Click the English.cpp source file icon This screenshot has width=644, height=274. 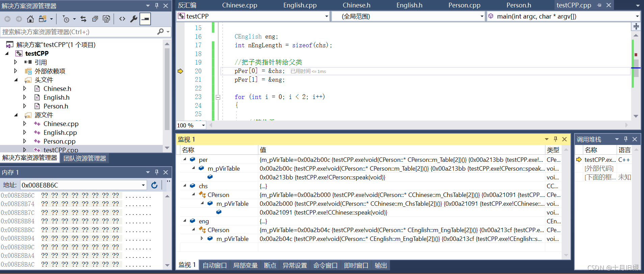pos(37,132)
